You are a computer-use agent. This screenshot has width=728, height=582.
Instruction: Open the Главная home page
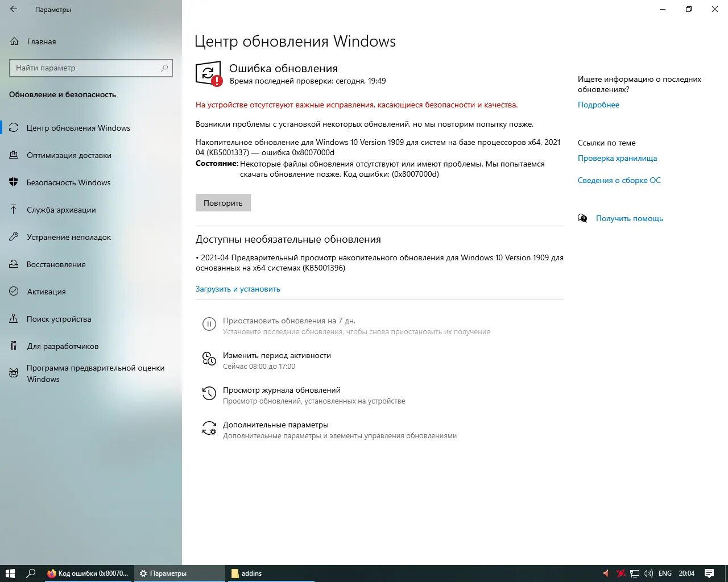pos(42,41)
